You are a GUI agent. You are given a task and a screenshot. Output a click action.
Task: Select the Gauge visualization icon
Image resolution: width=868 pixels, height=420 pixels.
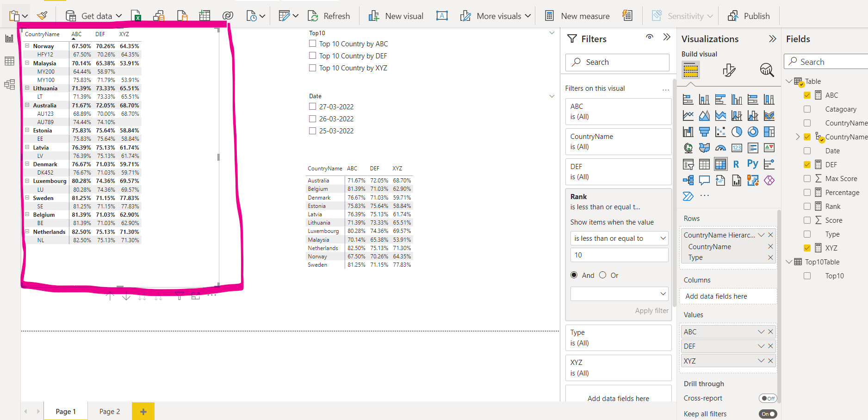720,148
